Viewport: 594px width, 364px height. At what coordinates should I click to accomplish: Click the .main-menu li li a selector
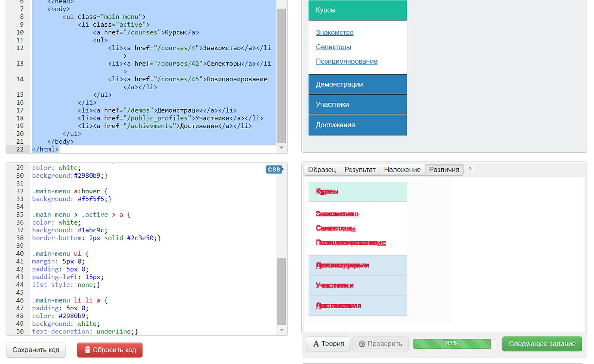70,300
